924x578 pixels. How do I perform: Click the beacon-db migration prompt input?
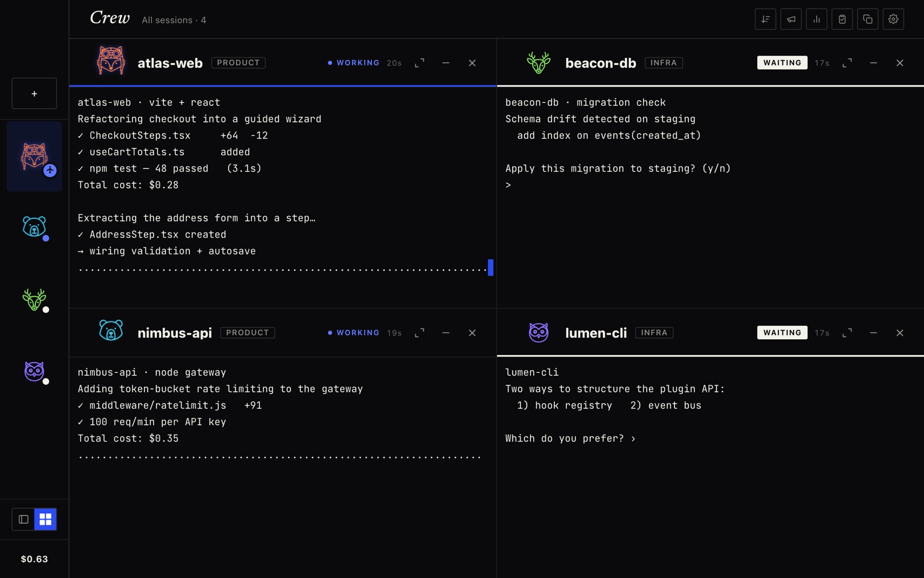coord(710,185)
